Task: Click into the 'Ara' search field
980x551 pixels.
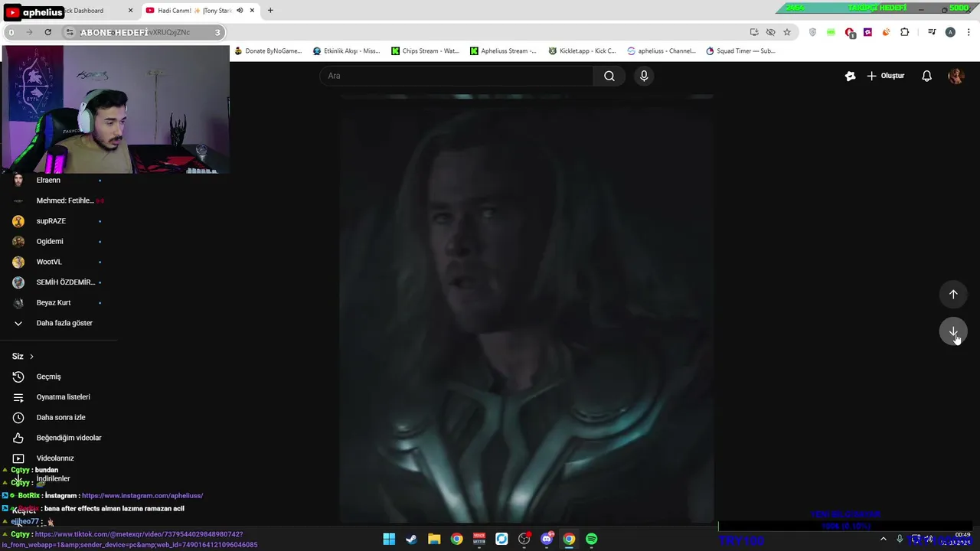Action: 456,76
